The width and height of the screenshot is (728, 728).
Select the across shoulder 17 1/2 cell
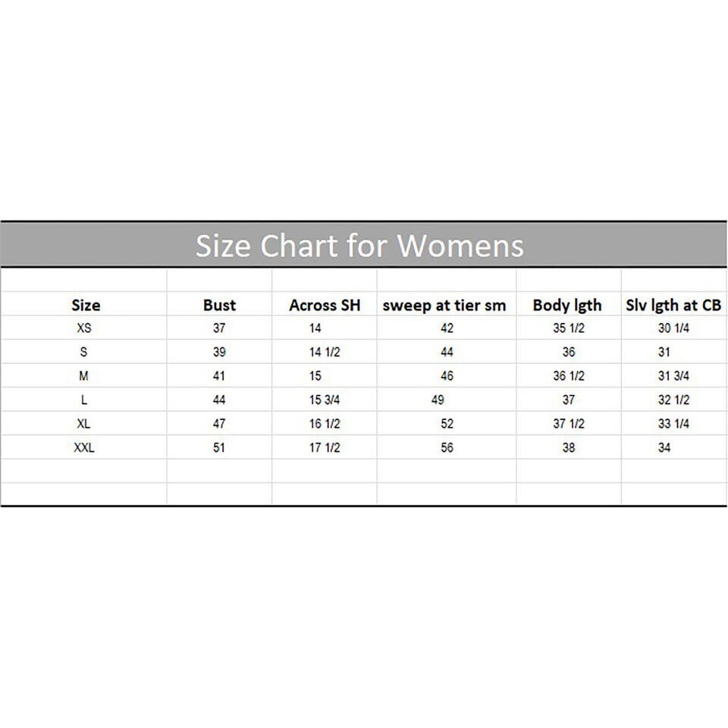325,447
